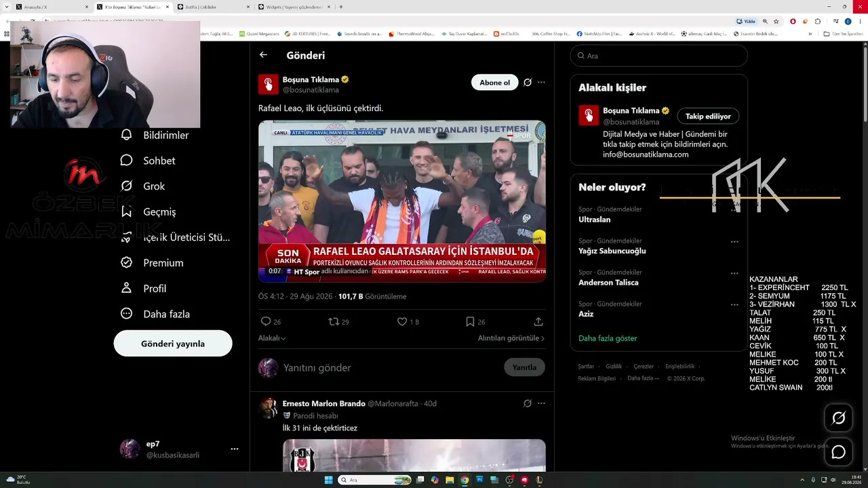The image size is (868, 488).
Task: Switch to the Widgets browser tab
Action: (x=293, y=7)
